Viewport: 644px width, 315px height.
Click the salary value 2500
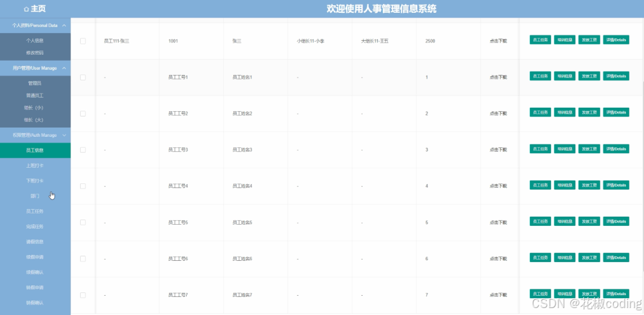tap(430, 41)
